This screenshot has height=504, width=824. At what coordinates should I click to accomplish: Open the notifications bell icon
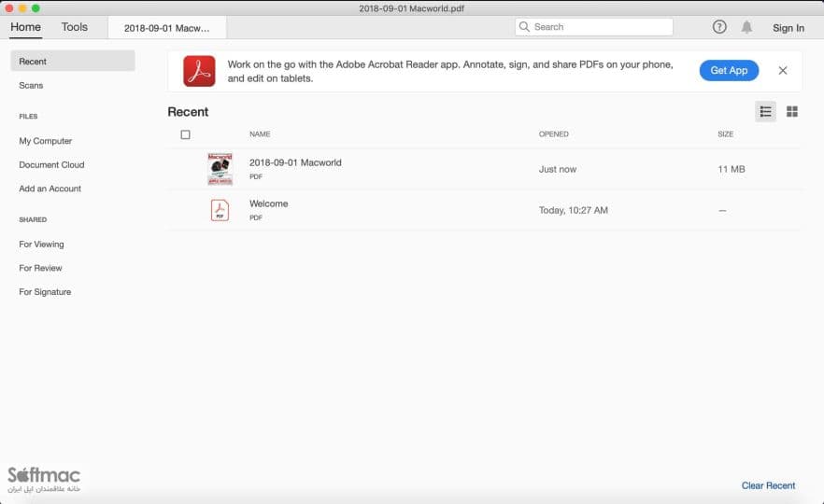point(746,27)
